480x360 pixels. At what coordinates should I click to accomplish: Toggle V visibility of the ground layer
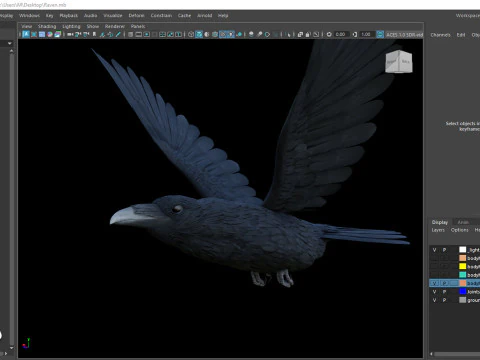[x=434, y=300]
